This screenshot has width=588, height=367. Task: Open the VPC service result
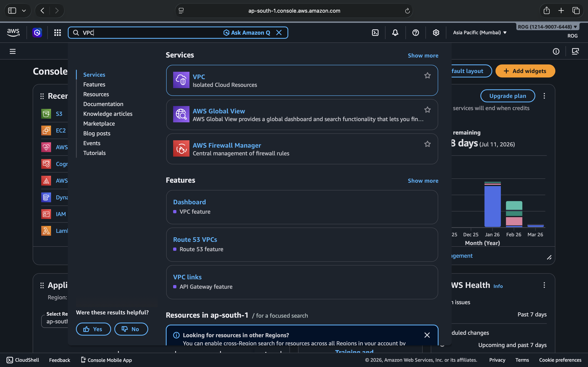pyautogui.click(x=199, y=77)
